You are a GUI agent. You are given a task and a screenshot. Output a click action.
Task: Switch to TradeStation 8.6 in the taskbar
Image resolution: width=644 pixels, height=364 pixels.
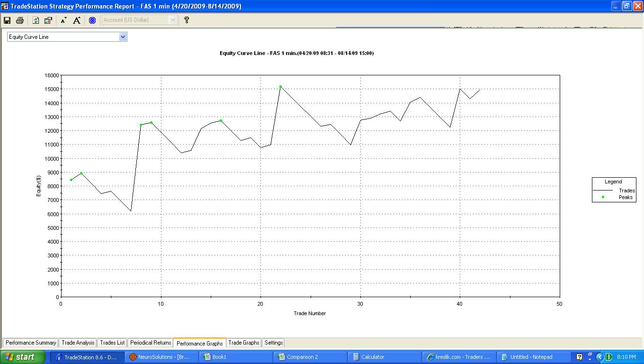coord(88,357)
